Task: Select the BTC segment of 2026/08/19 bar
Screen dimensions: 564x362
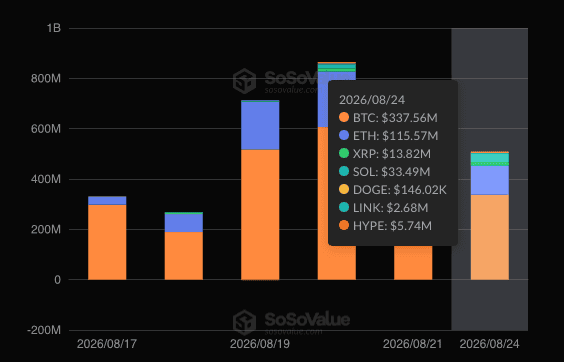Action: click(x=260, y=214)
